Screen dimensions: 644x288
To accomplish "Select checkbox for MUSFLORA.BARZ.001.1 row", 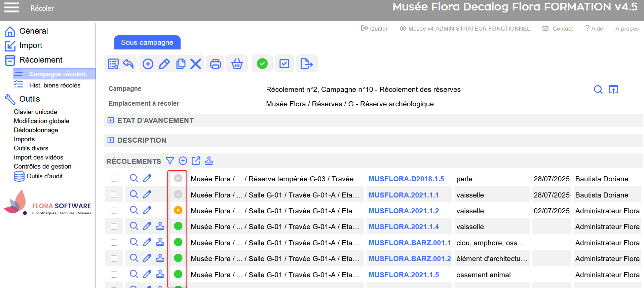I will point(114,243).
